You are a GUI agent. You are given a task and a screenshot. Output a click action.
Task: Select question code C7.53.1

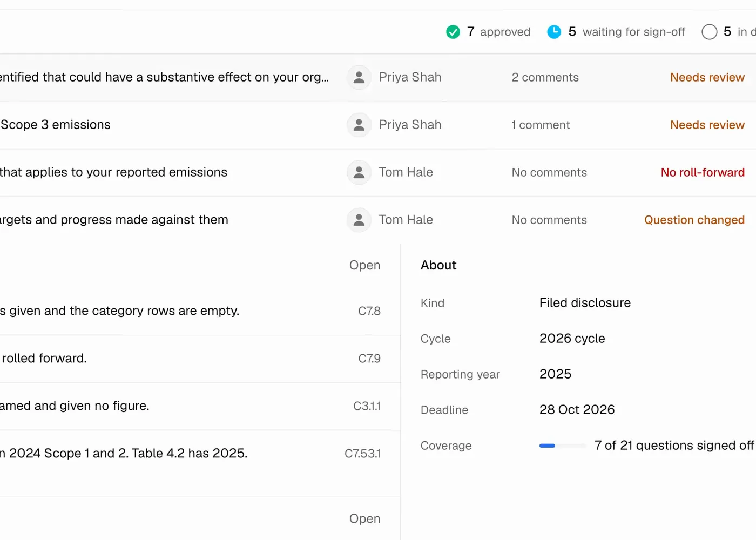(x=362, y=454)
